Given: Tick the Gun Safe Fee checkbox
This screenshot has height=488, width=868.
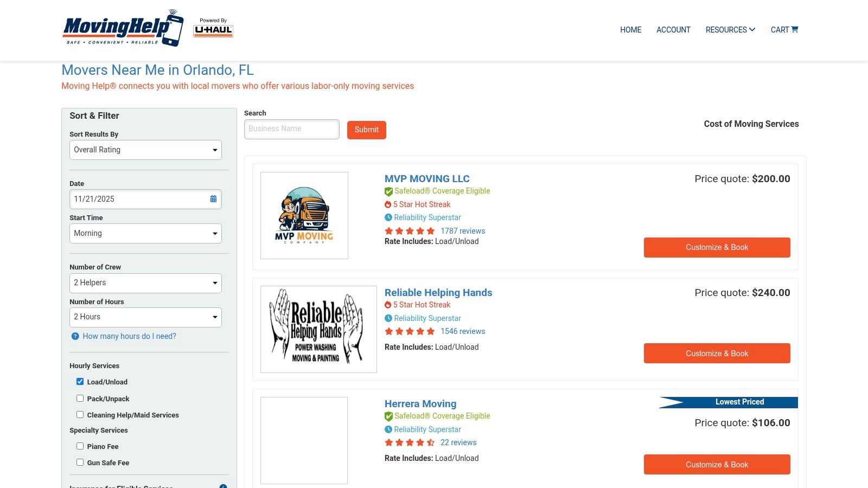Looking at the screenshot, I should tap(80, 463).
